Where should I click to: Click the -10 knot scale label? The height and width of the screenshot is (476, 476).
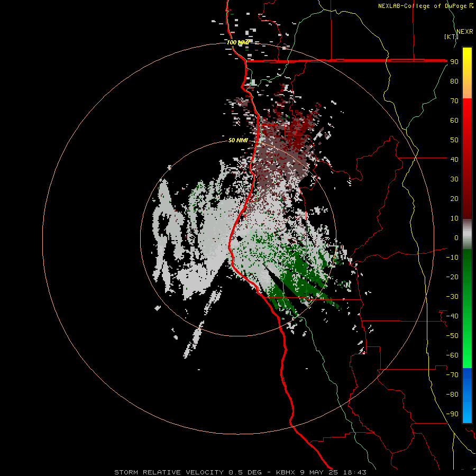coord(452,258)
